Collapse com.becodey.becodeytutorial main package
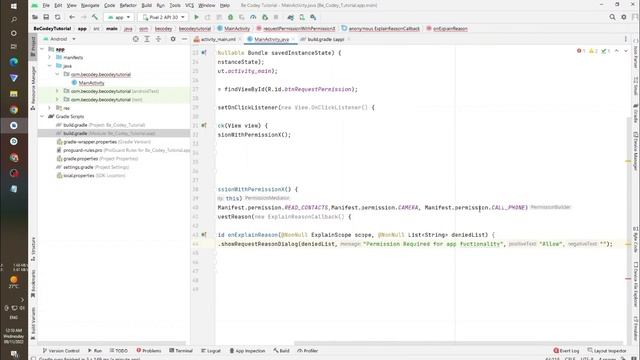The image size is (640, 360). click(57, 74)
